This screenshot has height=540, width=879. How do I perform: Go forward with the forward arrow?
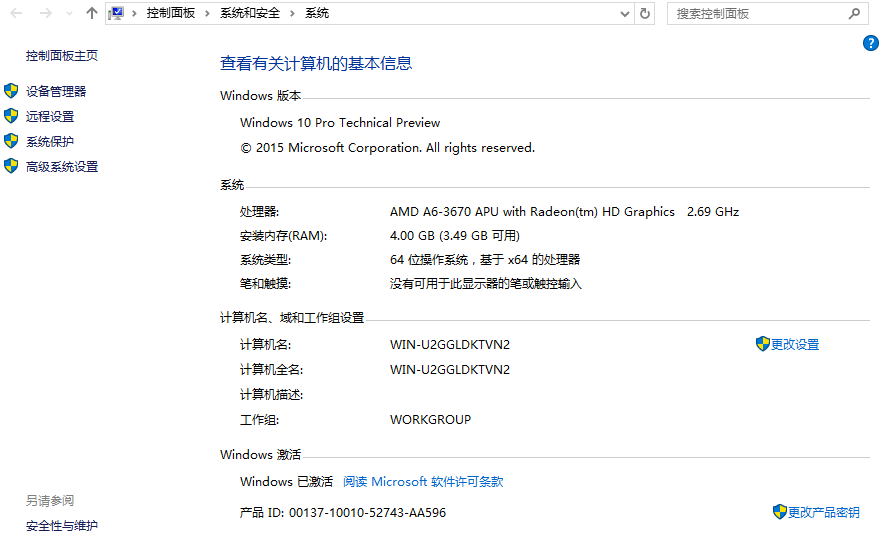click(x=45, y=13)
